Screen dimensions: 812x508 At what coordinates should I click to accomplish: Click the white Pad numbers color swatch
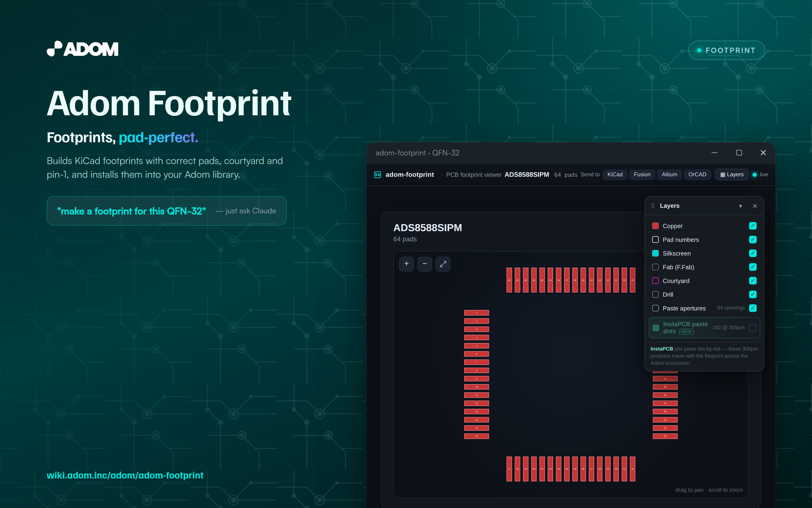click(655, 239)
